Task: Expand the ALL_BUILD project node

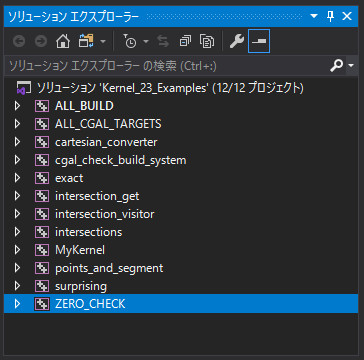Action: pos(17,106)
